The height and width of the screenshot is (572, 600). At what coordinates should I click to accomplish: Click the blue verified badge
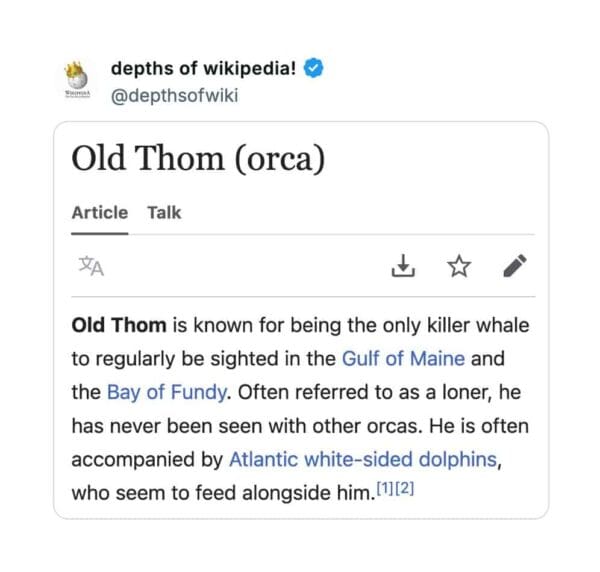(312, 69)
